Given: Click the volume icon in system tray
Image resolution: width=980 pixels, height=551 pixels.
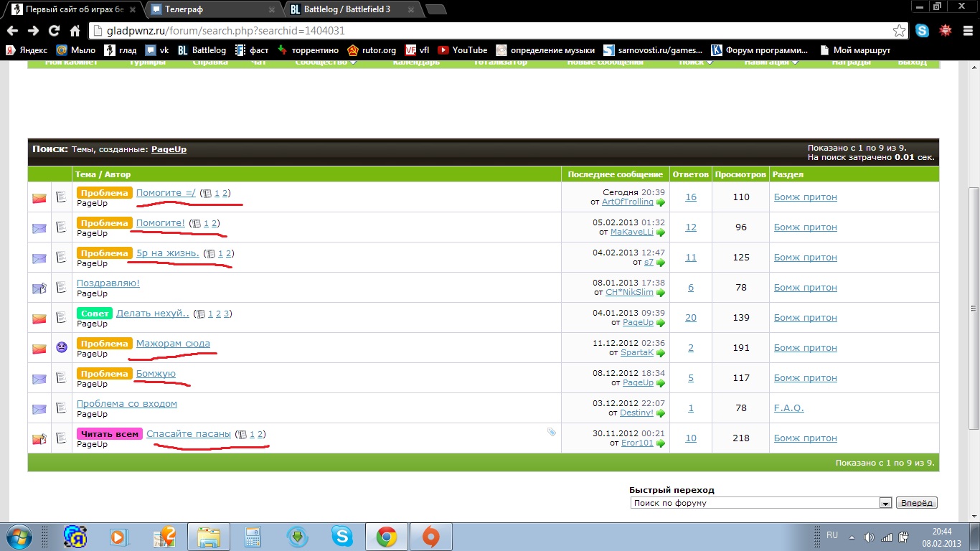Looking at the screenshot, I should click(869, 537).
